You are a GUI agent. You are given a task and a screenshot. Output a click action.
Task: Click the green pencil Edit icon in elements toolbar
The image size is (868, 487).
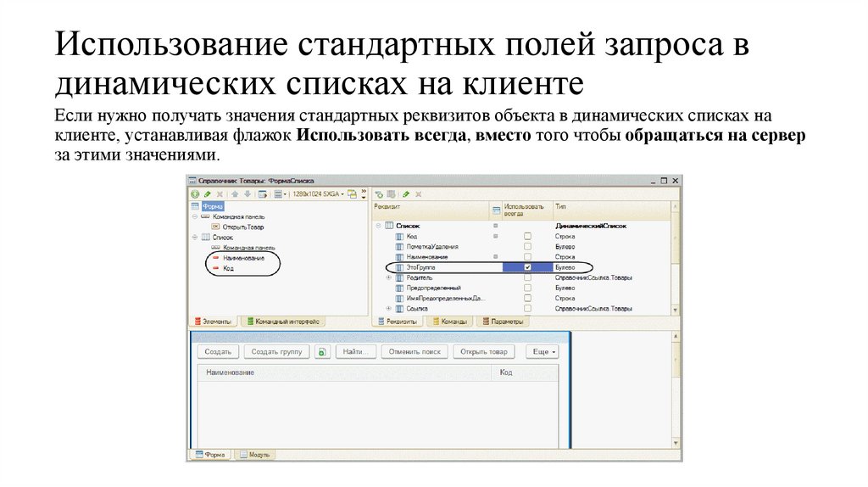click(x=207, y=194)
